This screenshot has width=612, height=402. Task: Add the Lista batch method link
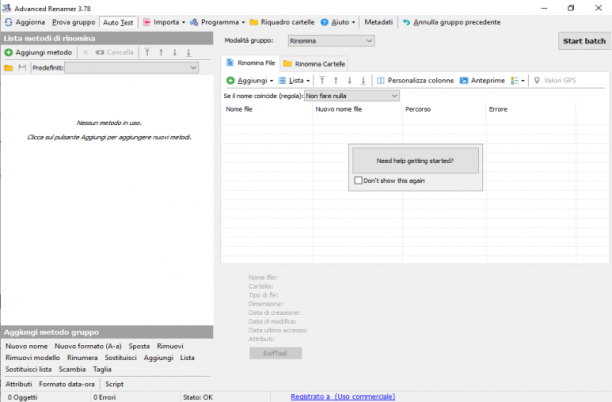187,358
